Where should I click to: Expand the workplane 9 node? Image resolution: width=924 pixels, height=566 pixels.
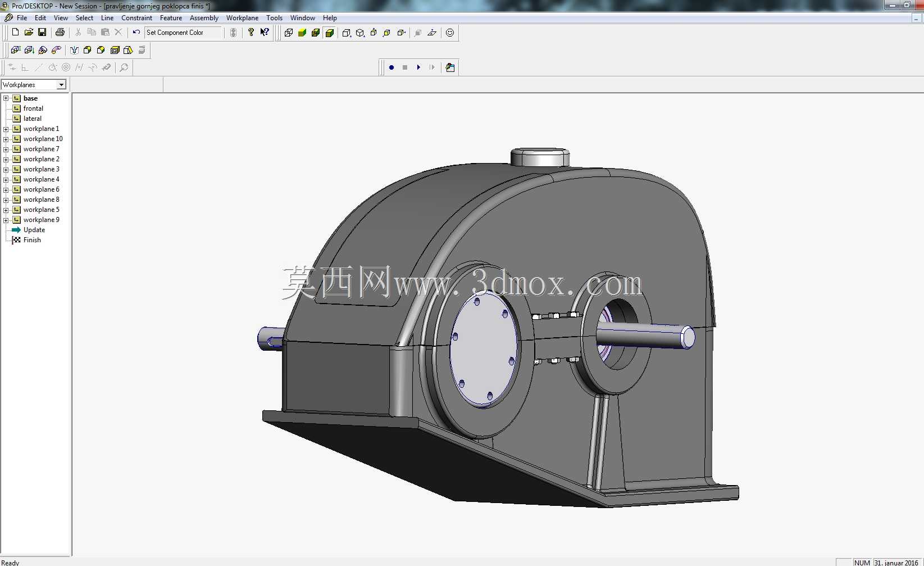6,220
